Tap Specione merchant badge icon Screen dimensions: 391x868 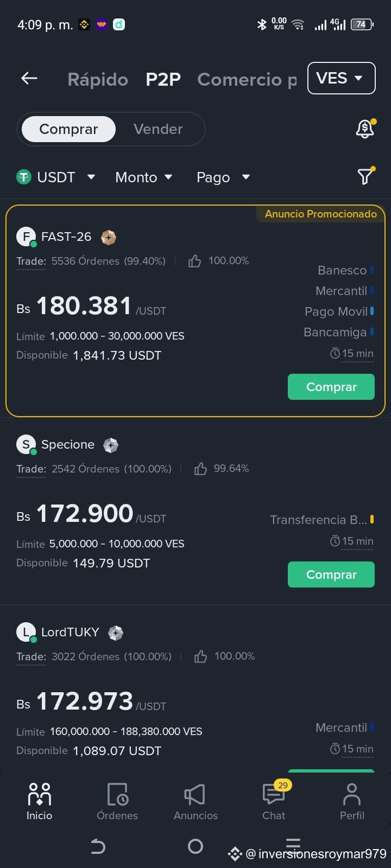(111, 445)
